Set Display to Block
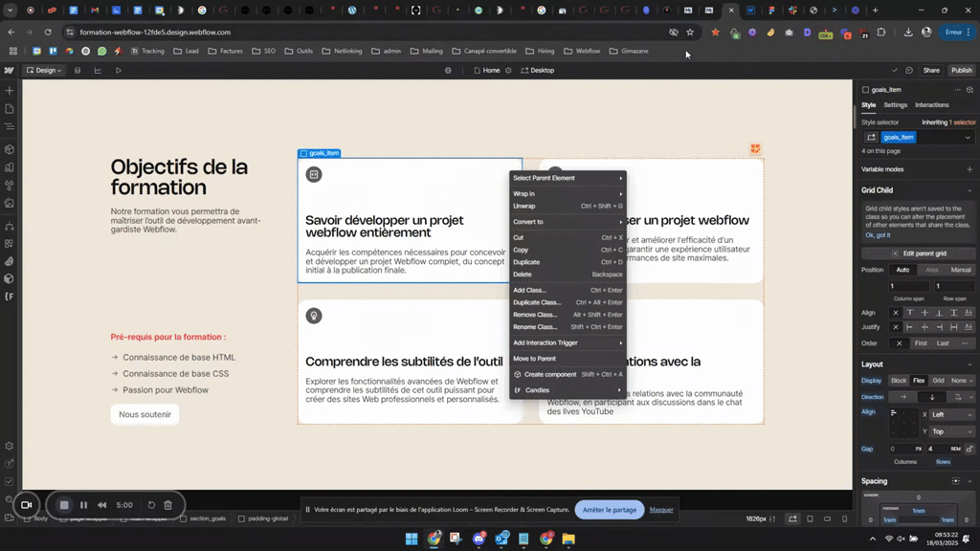This screenshot has height=551, width=980. 899,381
